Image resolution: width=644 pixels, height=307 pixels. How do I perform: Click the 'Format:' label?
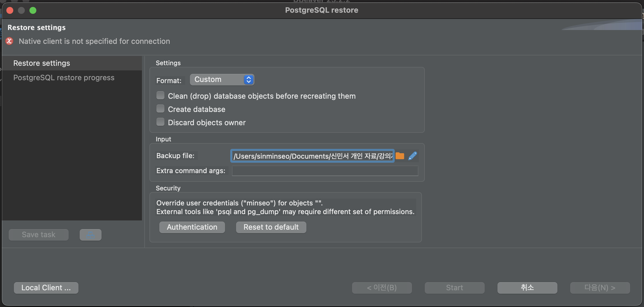coord(169,81)
